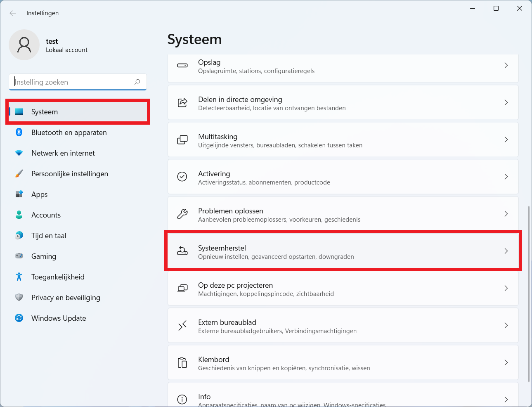Select Systeem in the sidebar
This screenshot has width=532, height=407.
coord(78,111)
